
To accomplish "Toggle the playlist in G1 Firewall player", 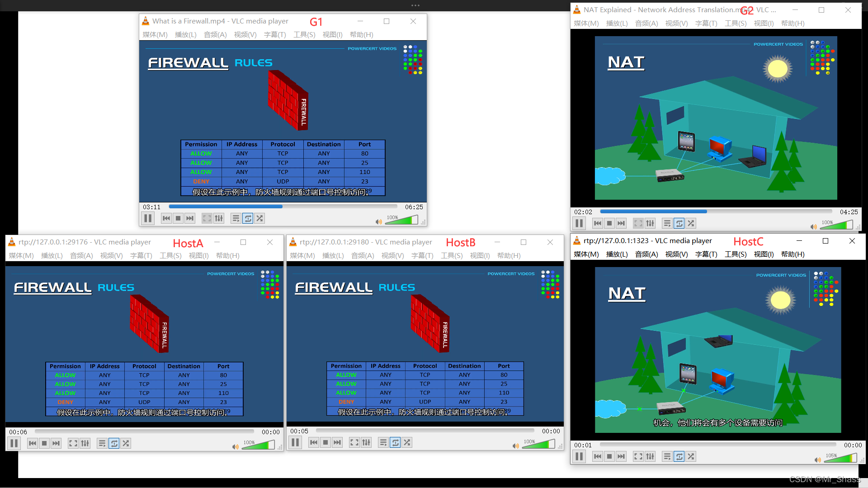I will tap(236, 219).
